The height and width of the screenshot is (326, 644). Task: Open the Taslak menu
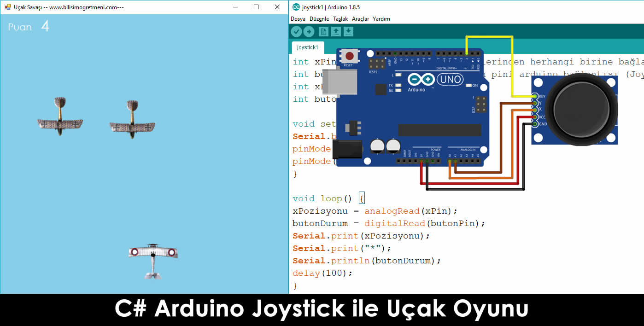tap(340, 19)
